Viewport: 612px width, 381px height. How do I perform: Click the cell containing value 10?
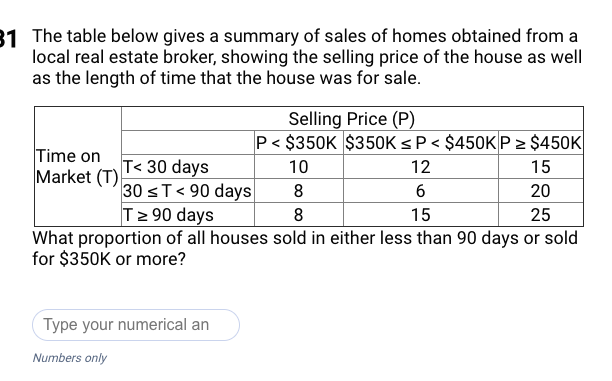[299, 167]
